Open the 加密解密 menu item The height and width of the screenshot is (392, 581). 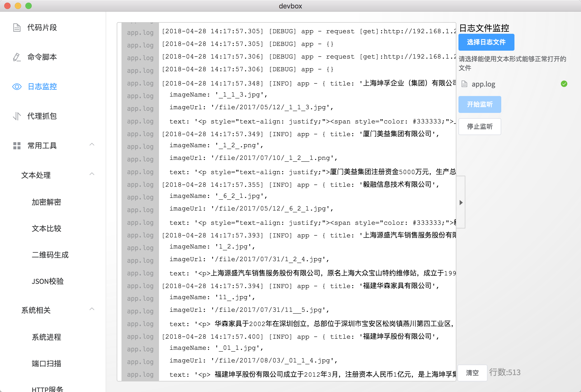tap(46, 202)
